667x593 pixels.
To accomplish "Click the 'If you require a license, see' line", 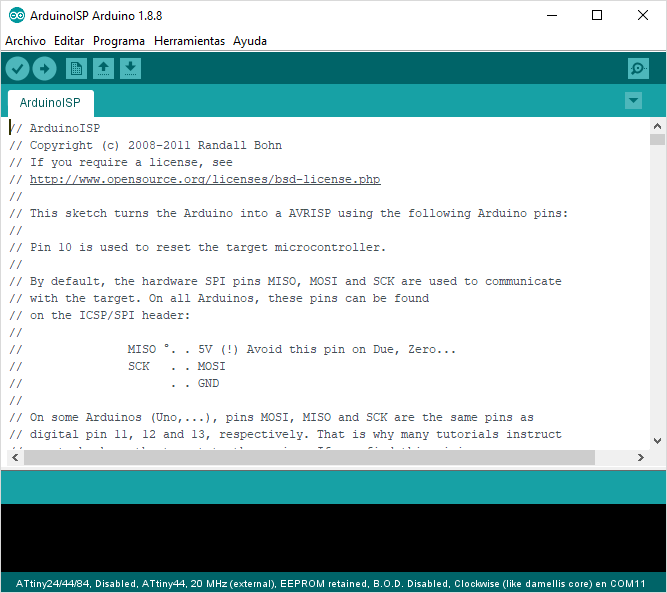I will (121, 162).
